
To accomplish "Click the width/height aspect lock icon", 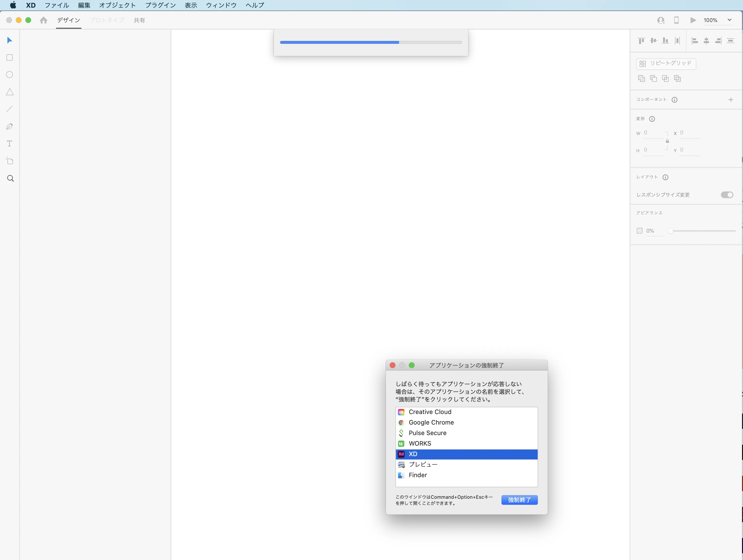I will pos(667,141).
